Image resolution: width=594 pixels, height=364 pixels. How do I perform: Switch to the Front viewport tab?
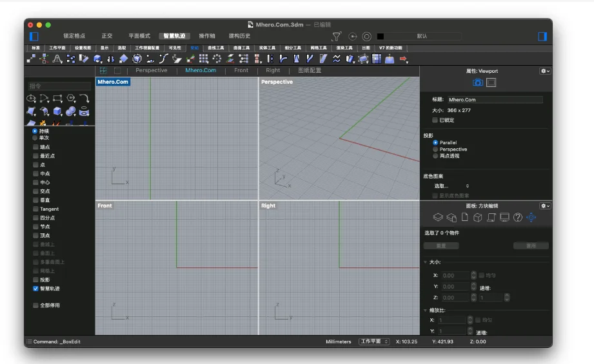pyautogui.click(x=241, y=70)
